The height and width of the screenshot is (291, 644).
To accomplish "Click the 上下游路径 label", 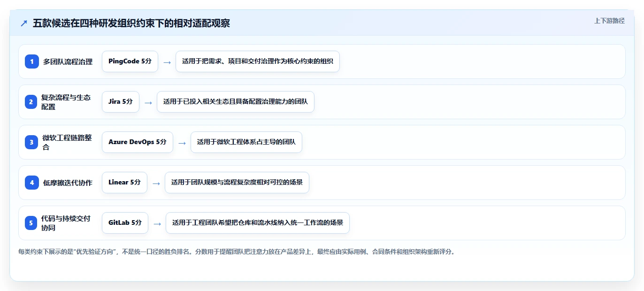I will (x=609, y=21).
